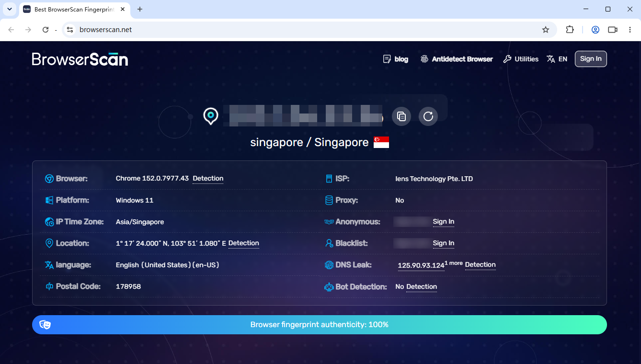The image size is (641, 364).
Task: Click the DNS globe icon beside DNS Leak
Action: (329, 265)
